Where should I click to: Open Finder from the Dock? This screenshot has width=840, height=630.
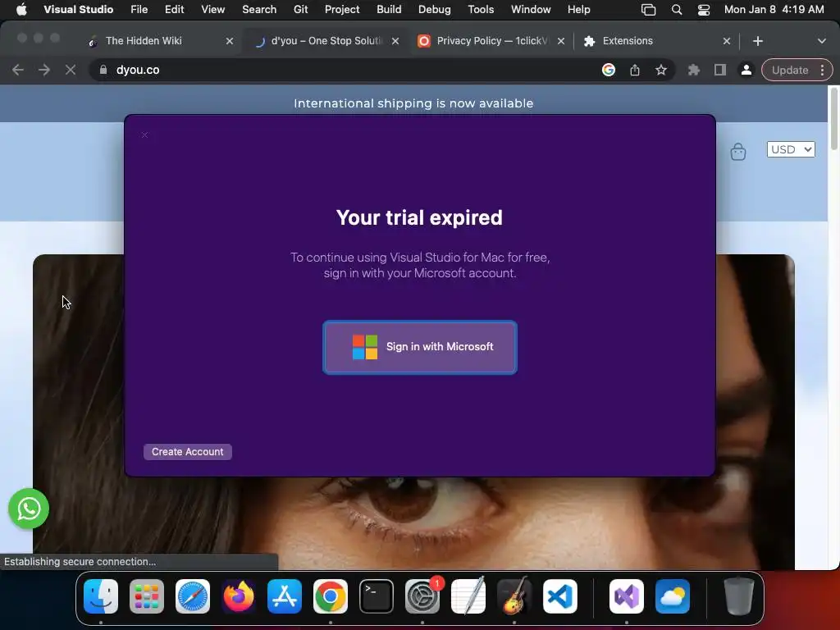point(101,596)
